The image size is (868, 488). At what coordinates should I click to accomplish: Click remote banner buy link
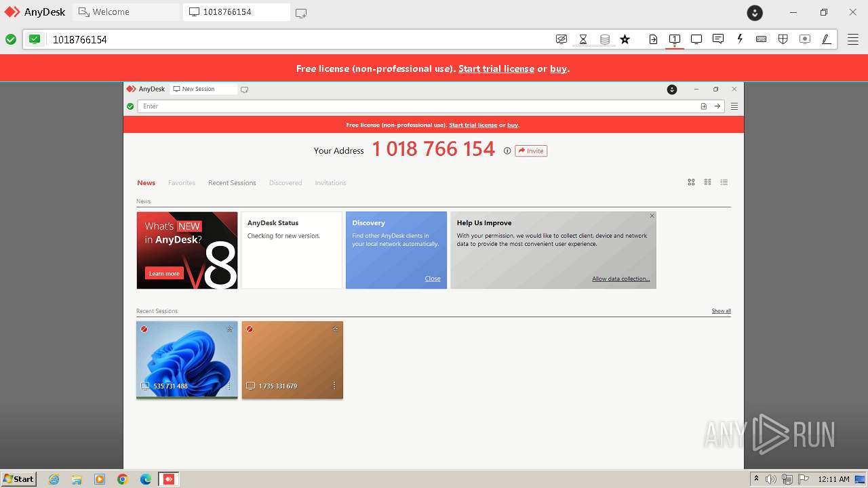pos(513,125)
